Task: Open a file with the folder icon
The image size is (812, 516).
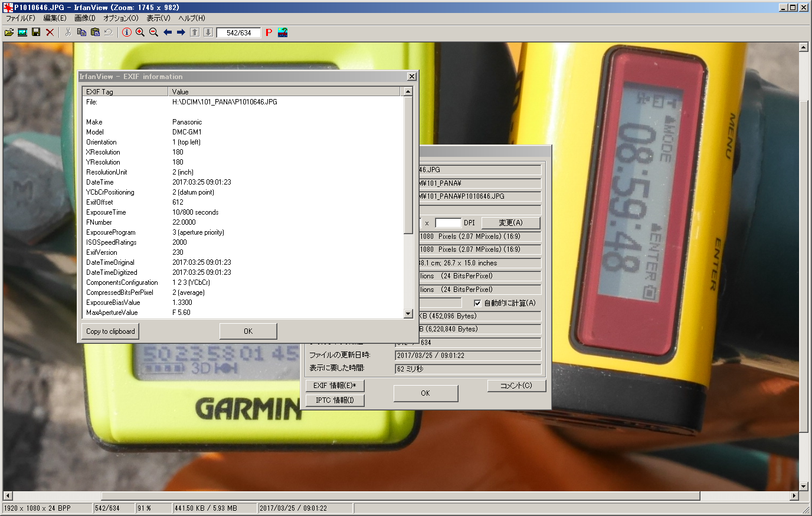Action: point(9,32)
